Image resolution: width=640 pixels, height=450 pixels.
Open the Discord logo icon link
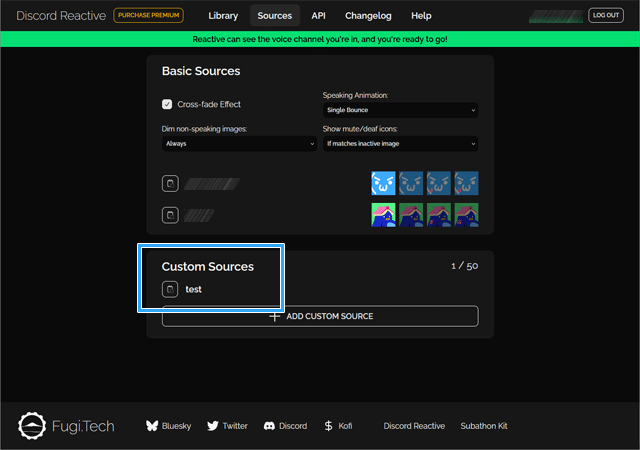[x=269, y=426]
